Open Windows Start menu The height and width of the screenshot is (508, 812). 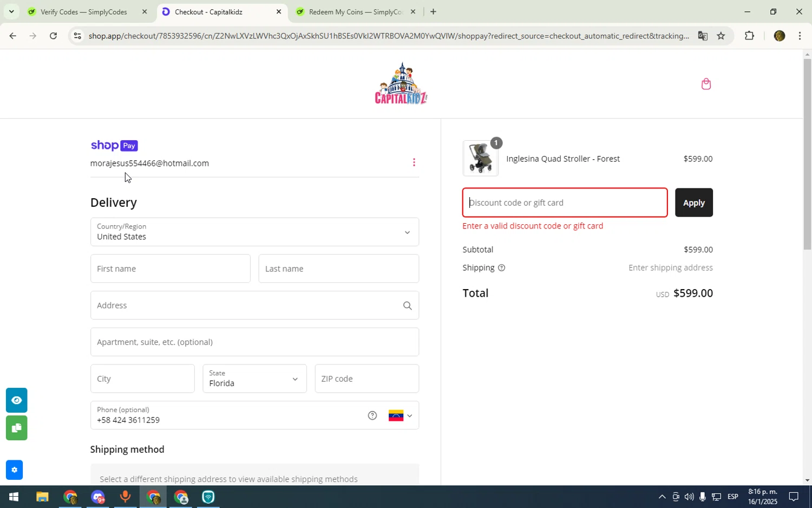[14, 497]
